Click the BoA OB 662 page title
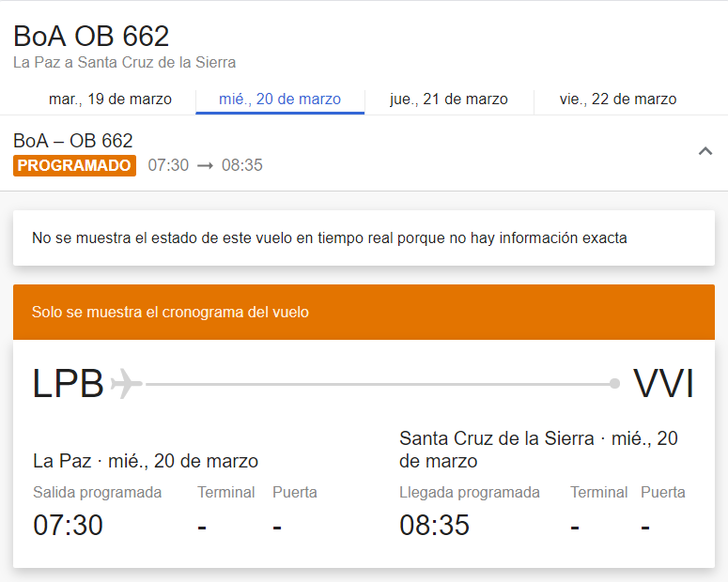 [x=91, y=37]
